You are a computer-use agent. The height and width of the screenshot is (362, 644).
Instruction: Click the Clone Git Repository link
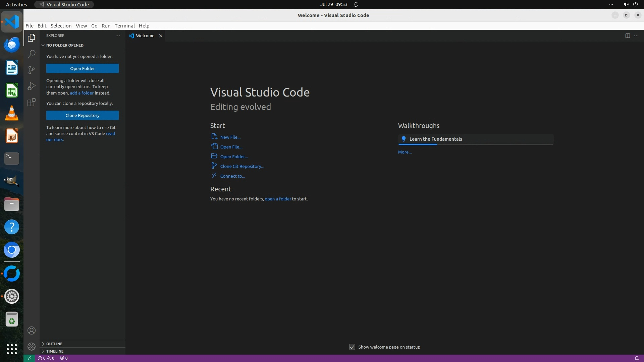pyautogui.click(x=242, y=166)
